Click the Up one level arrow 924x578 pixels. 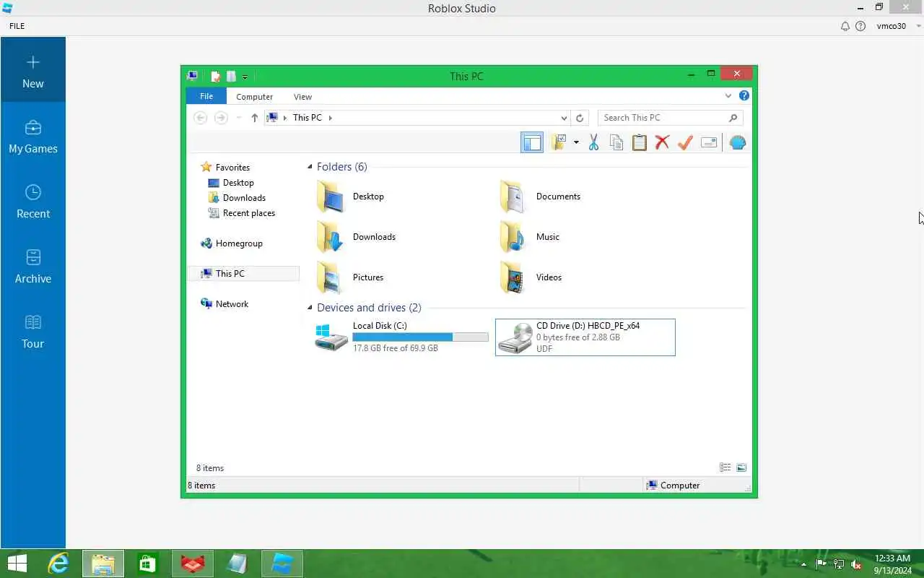pyautogui.click(x=254, y=118)
